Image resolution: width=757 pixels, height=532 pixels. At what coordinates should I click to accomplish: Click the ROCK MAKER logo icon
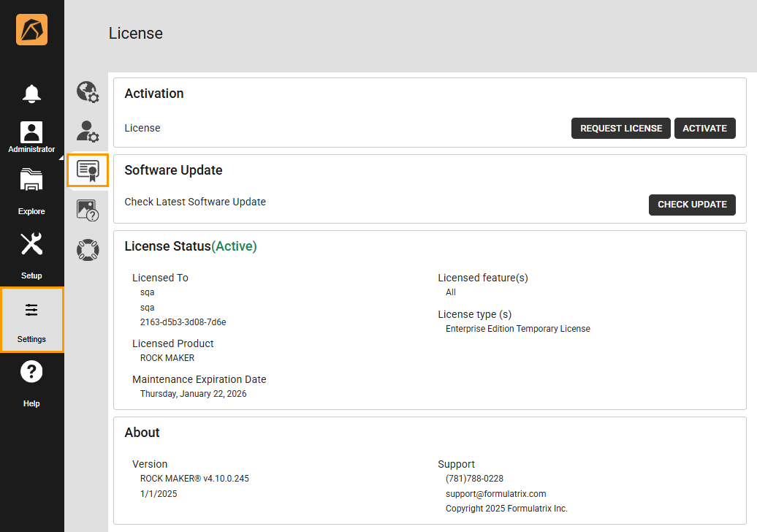coord(31,30)
